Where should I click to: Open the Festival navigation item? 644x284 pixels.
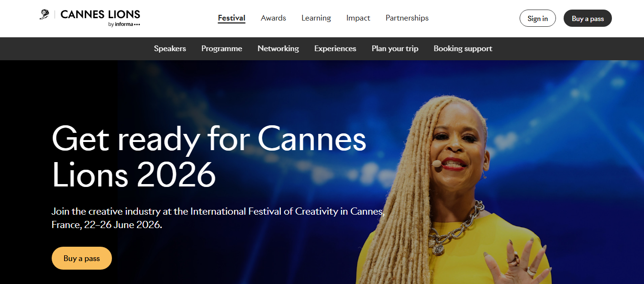coord(232,18)
